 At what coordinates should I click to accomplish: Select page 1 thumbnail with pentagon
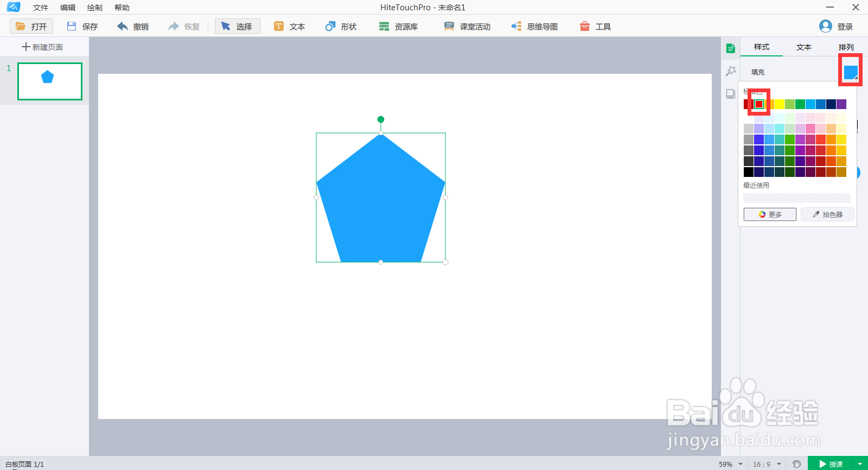click(x=50, y=81)
